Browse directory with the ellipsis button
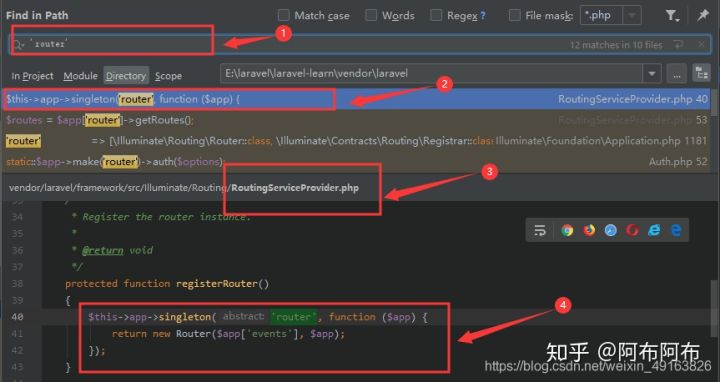 point(677,73)
